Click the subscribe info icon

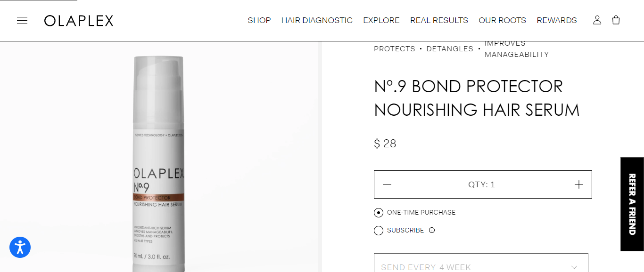[x=432, y=231]
